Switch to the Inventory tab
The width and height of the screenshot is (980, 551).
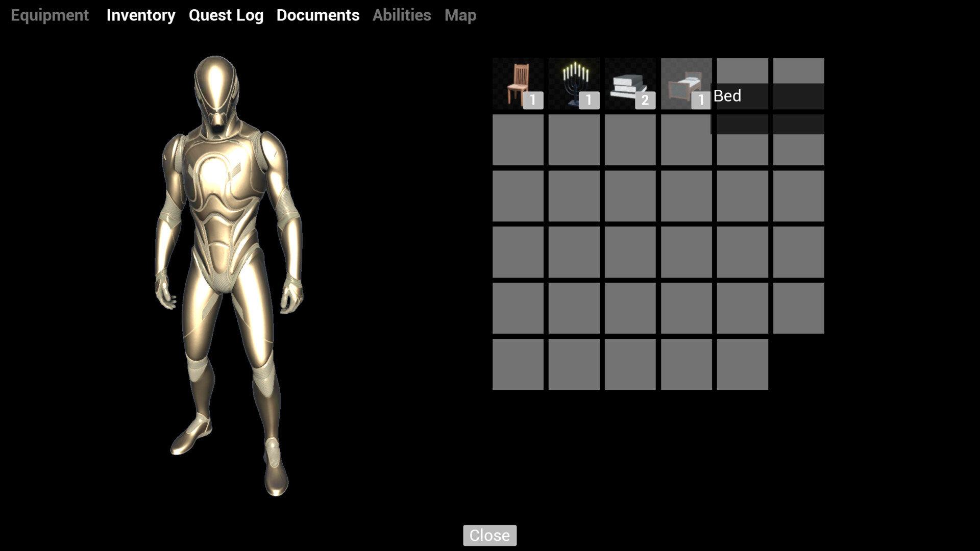141,15
